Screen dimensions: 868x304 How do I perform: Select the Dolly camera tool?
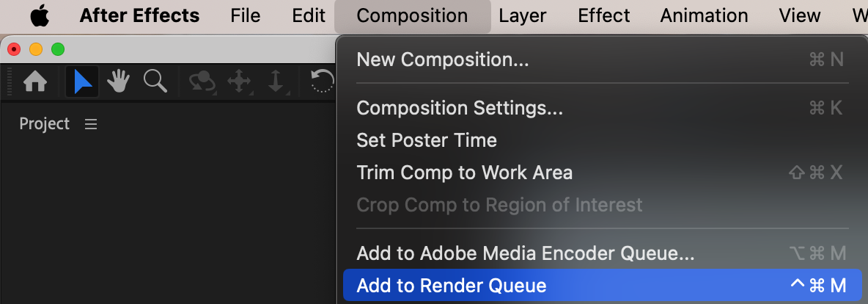coord(276,82)
